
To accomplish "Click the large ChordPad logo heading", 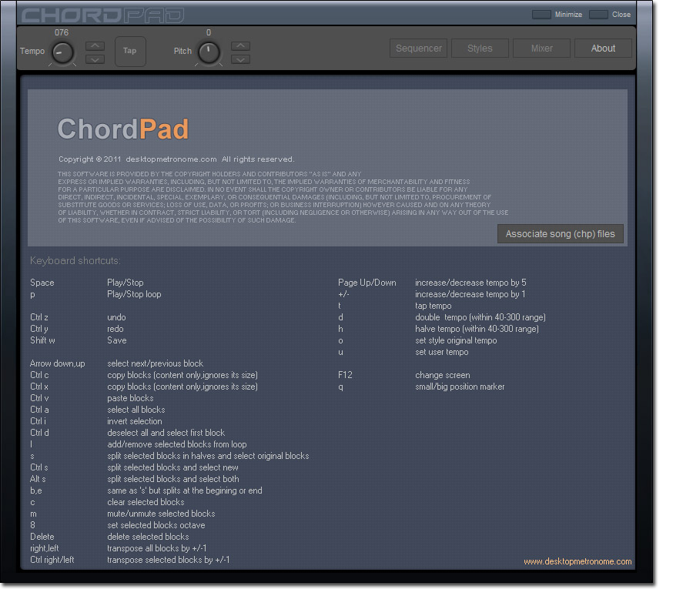I will click(123, 129).
